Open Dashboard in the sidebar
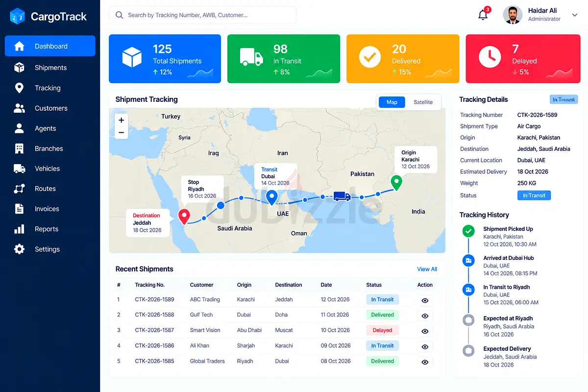 tap(50, 46)
